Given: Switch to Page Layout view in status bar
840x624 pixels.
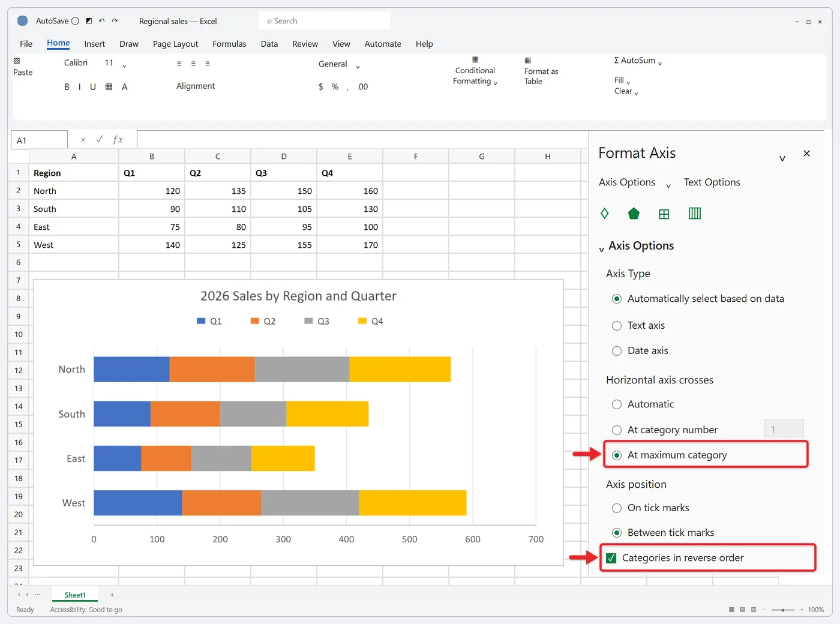Looking at the screenshot, I should [x=742, y=610].
